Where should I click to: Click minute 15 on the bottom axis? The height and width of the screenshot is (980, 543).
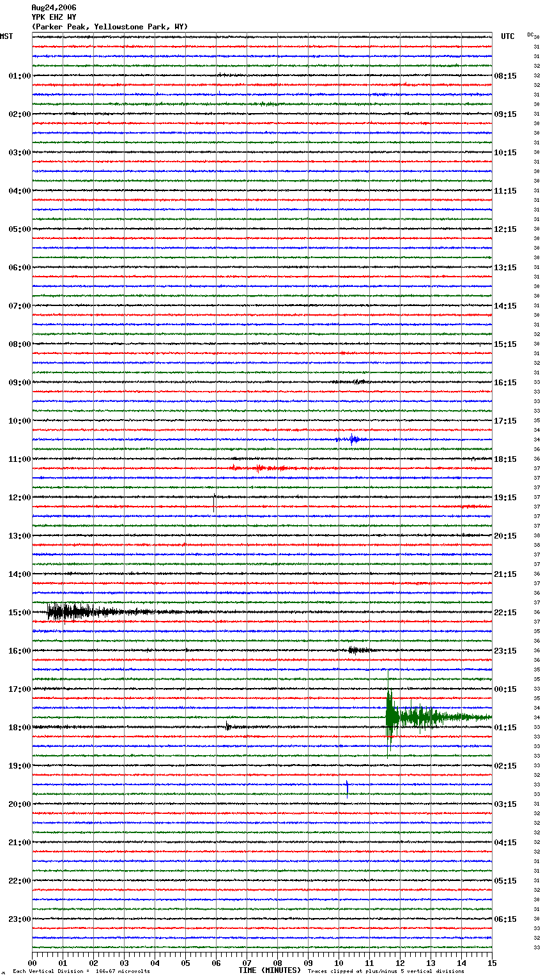tap(492, 962)
